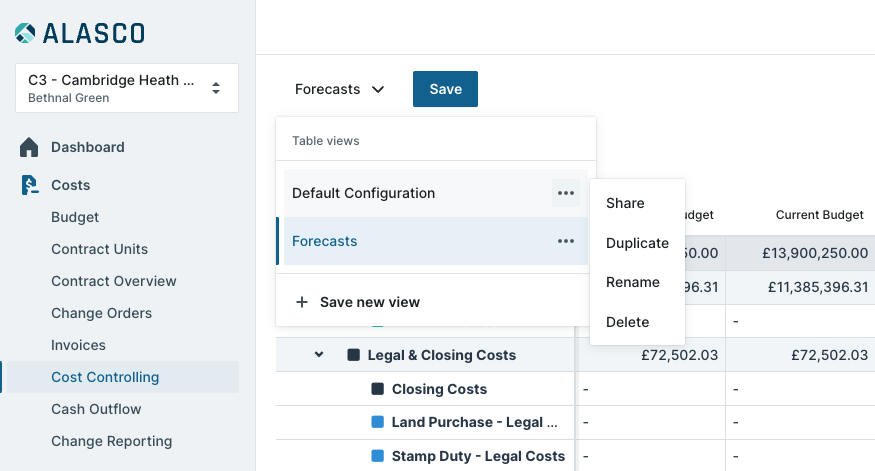Viewport: 875px width, 471px height.
Task: Click the plus icon for new view
Action: point(301,302)
